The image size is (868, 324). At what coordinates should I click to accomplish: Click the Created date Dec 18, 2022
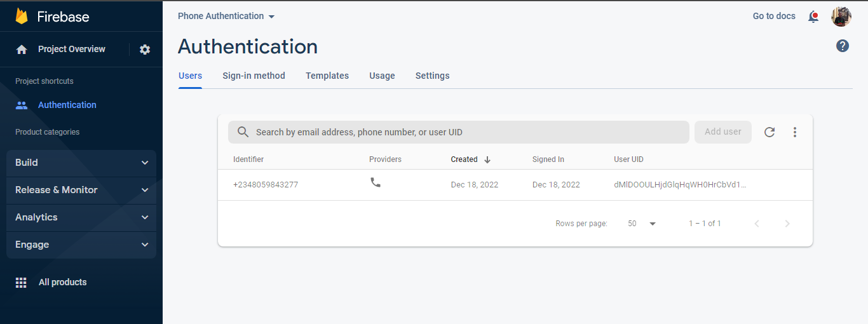(x=475, y=185)
